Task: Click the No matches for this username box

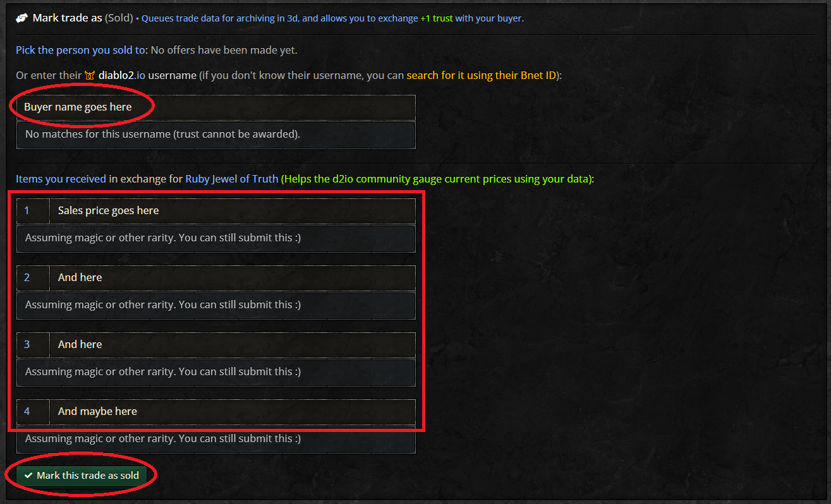Action: pyautogui.click(x=216, y=135)
